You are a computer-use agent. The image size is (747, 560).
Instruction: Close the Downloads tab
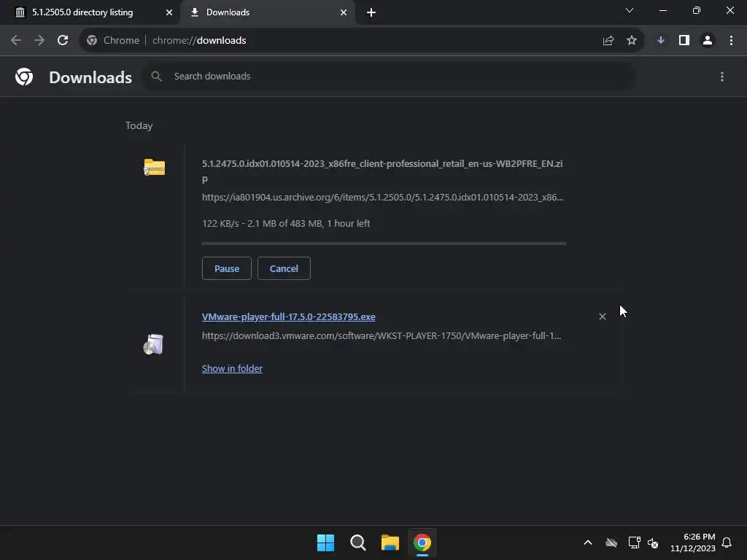(x=344, y=12)
